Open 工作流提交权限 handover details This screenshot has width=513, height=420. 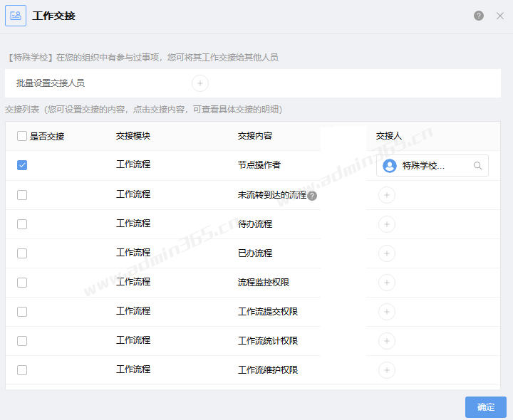click(268, 312)
